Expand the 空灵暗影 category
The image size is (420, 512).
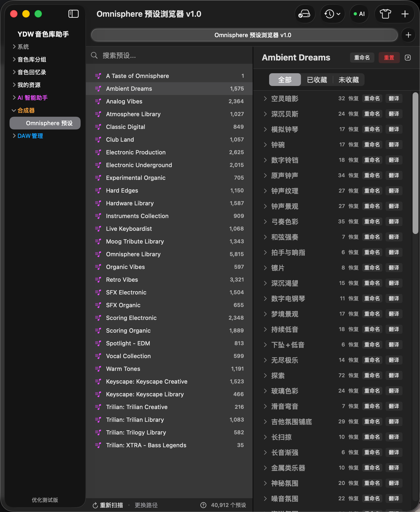(x=265, y=99)
